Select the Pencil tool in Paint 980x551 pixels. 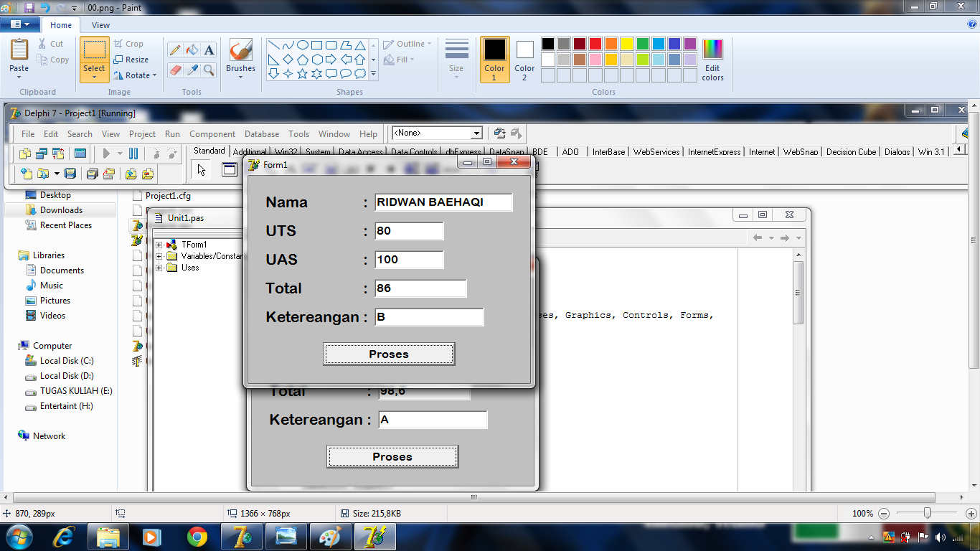(174, 50)
